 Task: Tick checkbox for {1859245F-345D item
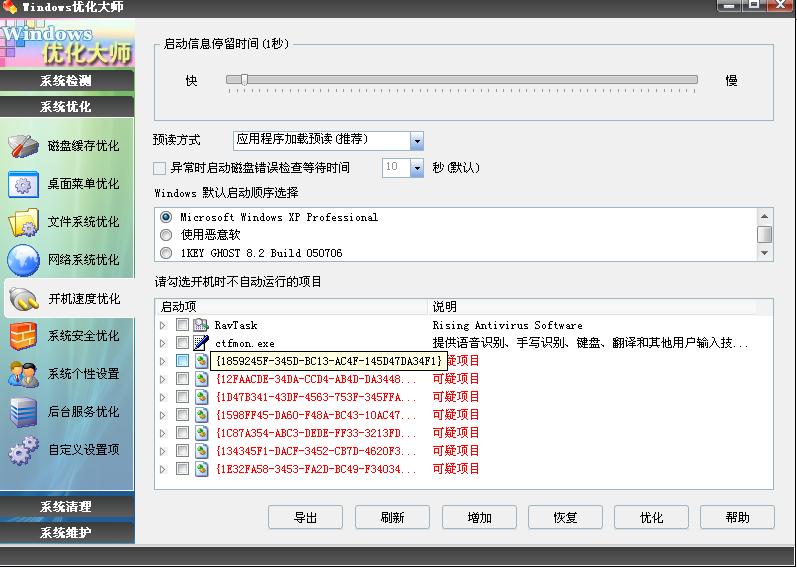pyautogui.click(x=182, y=361)
